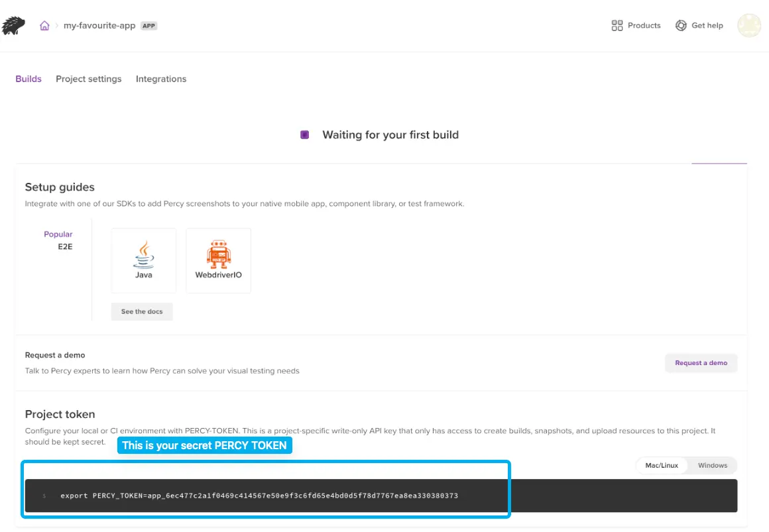Go to Project settings tab
Viewport: 769px width, 532px height.
[x=89, y=79]
